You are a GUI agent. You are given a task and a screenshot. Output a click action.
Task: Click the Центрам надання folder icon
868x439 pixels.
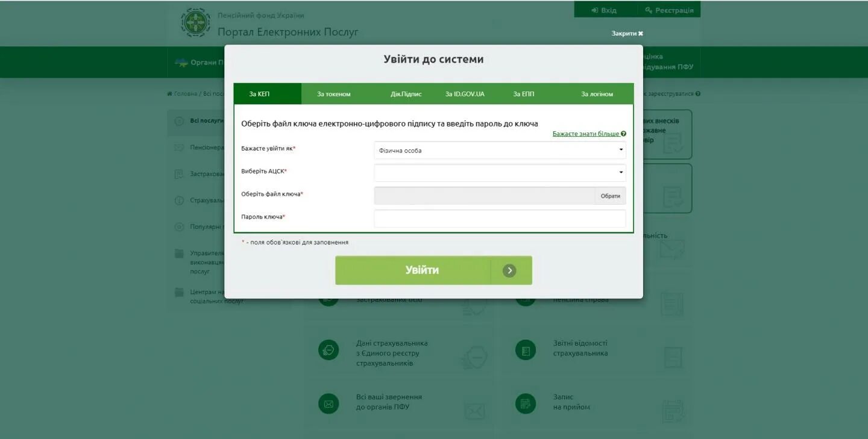pyautogui.click(x=179, y=292)
